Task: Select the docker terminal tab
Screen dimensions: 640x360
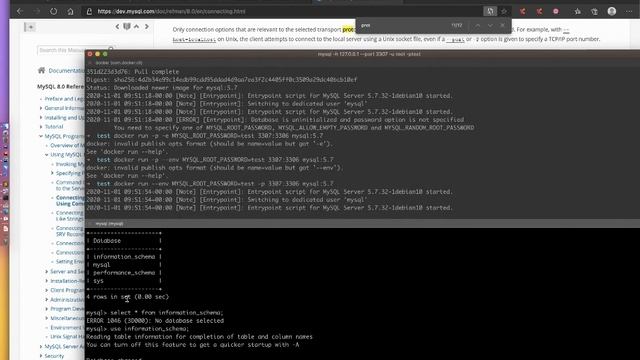Action: pyautogui.click(x=118, y=63)
